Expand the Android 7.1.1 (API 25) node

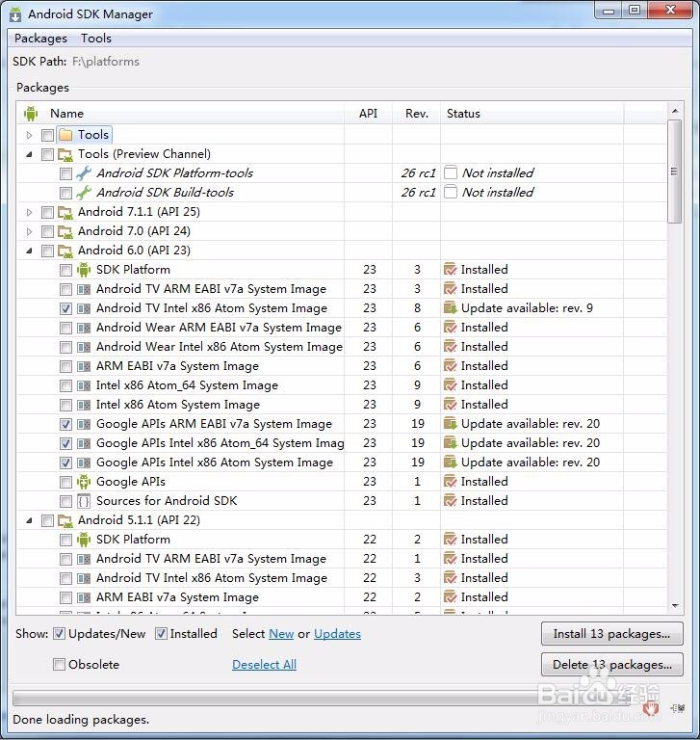(x=29, y=212)
